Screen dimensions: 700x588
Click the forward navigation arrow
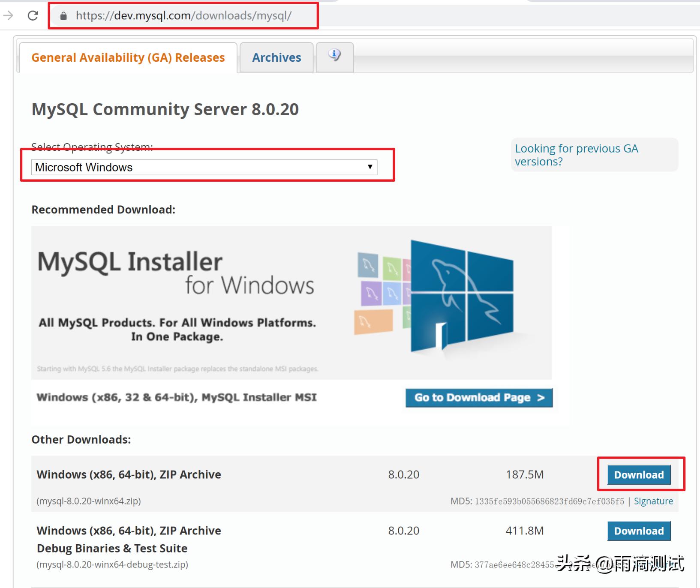pyautogui.click(x=8, y=15)
